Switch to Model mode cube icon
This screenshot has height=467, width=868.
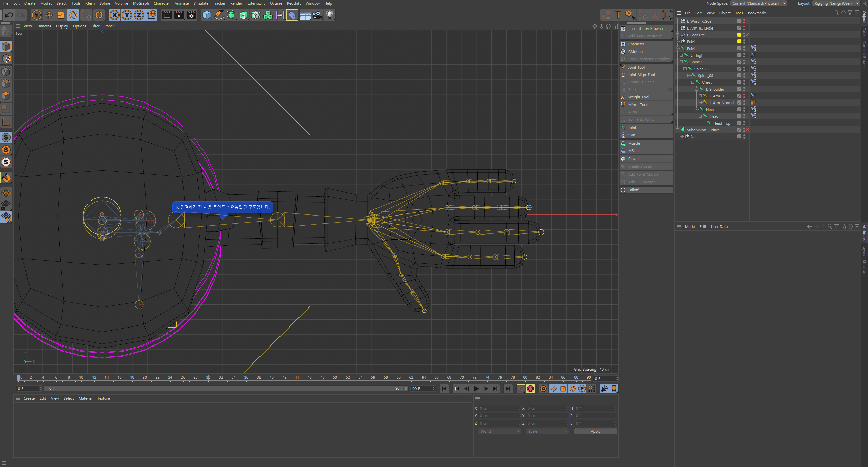click(x=6, y=46)
